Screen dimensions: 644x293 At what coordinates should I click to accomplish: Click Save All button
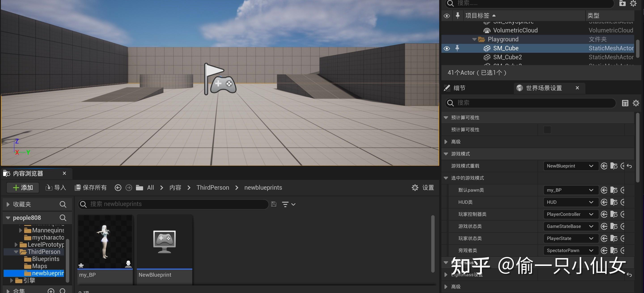pos(91,187)
